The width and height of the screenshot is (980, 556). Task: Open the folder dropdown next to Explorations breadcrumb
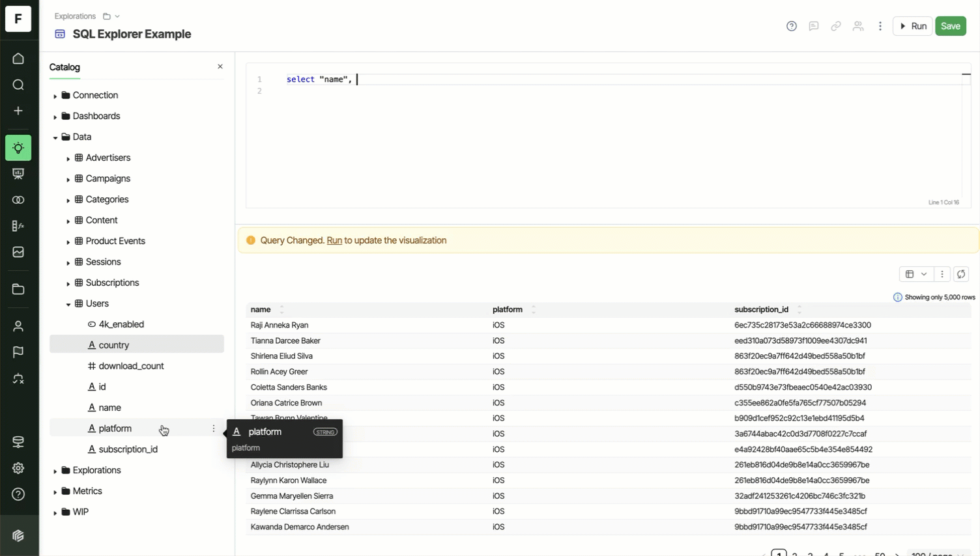pos(111,16)
